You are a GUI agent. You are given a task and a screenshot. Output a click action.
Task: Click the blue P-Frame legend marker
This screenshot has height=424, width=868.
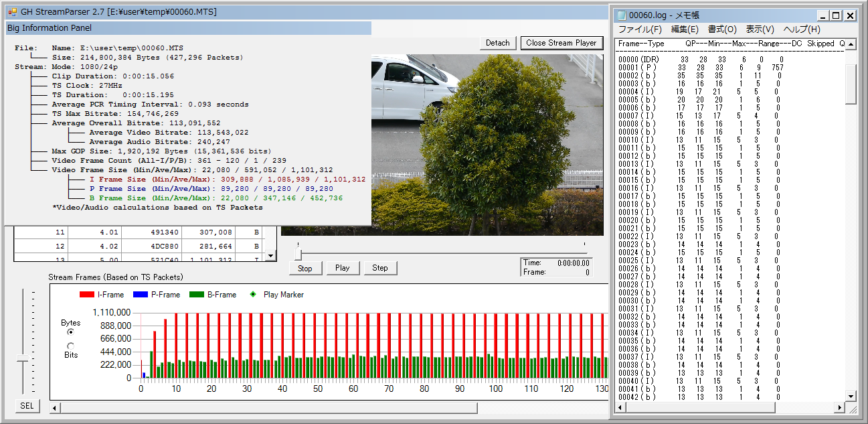click(140, 295)
